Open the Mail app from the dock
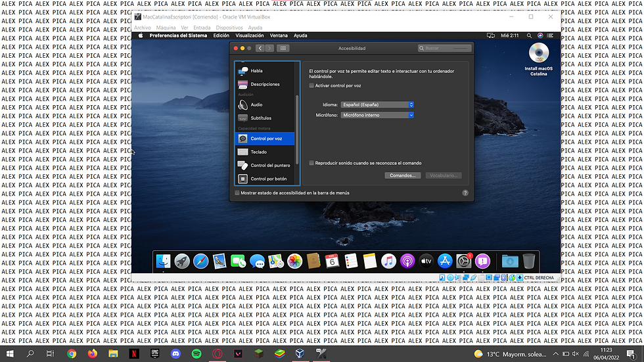644x362 pixels. click(x=219, y=261)
